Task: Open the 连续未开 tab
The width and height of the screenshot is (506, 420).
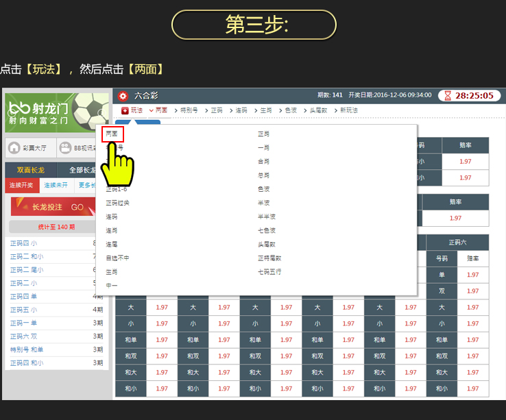Action: [57, 185]
